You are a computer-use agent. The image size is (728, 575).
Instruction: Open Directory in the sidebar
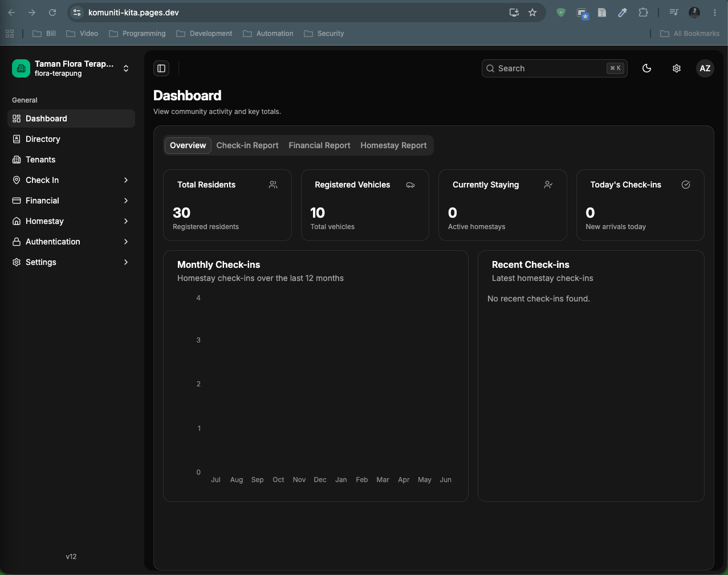(x=71, y=139)
